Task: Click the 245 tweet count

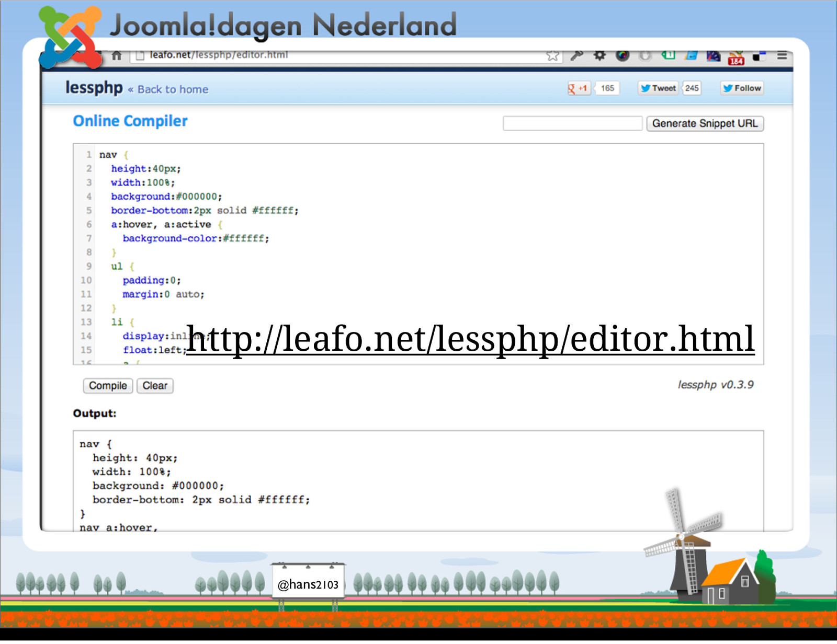Action: pyautogui.click(x=692, y=88)
